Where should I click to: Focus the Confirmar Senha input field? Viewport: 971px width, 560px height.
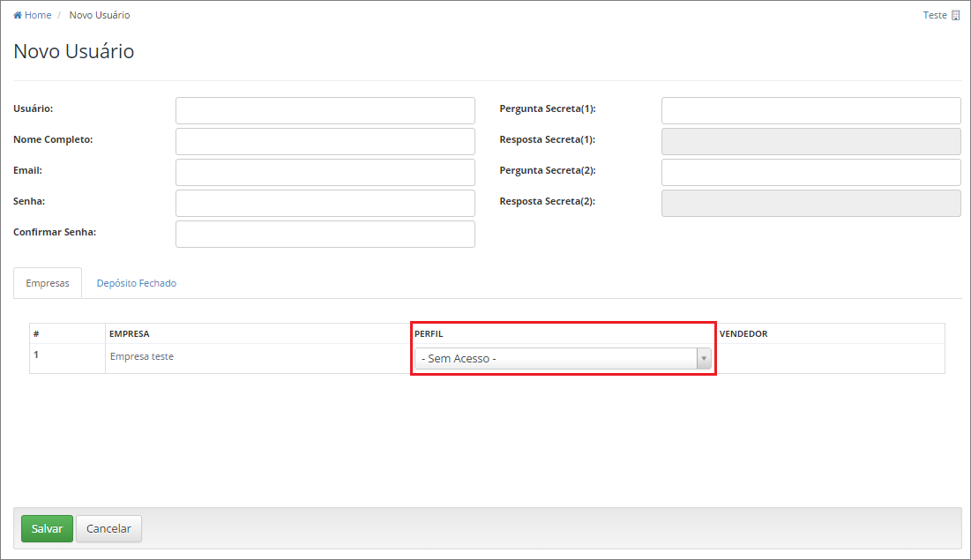[x=325, y=235]
